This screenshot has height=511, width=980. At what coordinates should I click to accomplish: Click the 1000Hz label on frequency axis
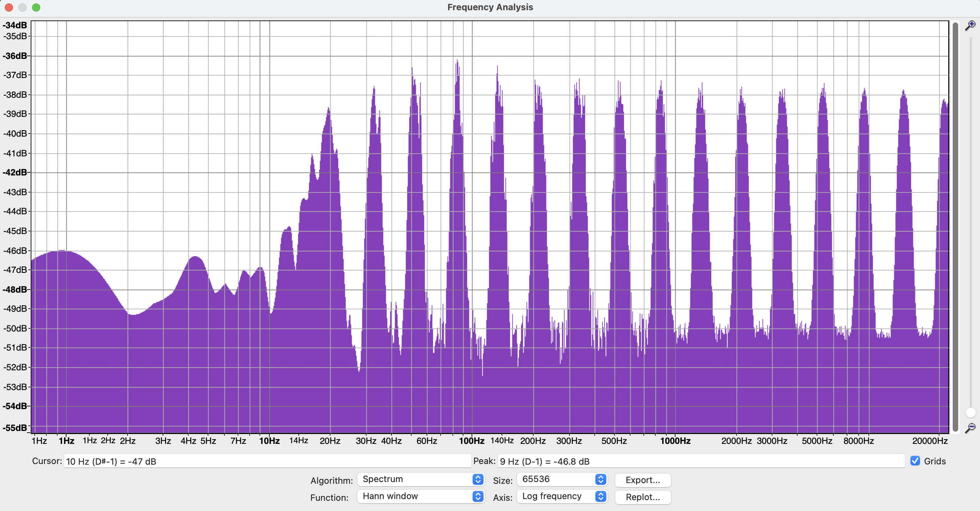[675, 441]
